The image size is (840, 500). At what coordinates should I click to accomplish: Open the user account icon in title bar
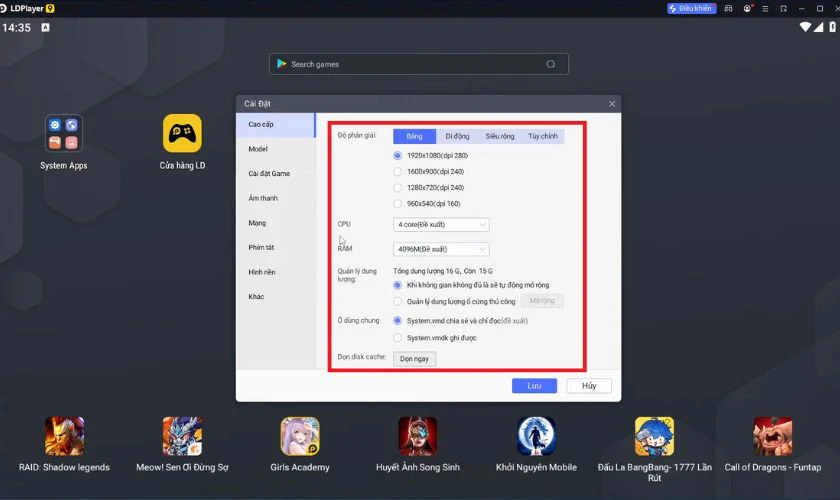[747, 9]
